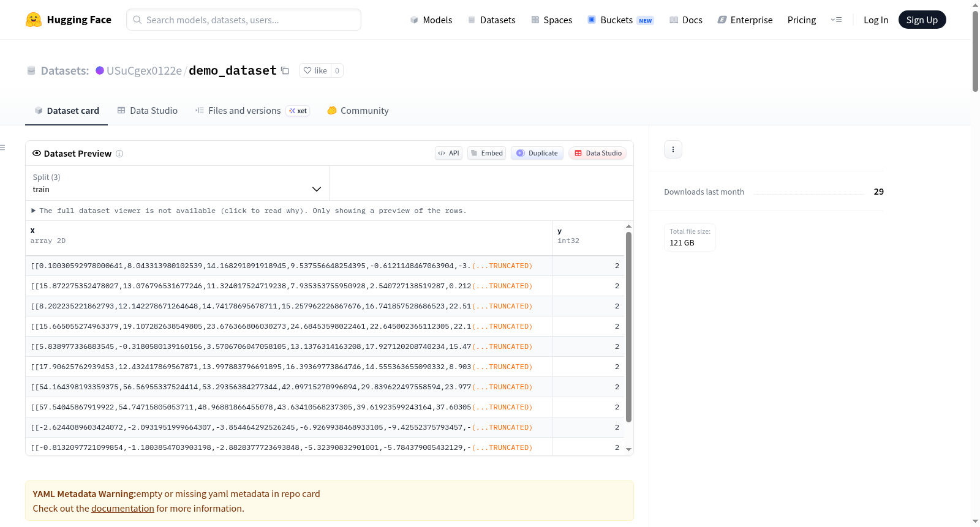Click the Log In link
The height and width of the screenshot is (527, 980).
click(876, 20)
